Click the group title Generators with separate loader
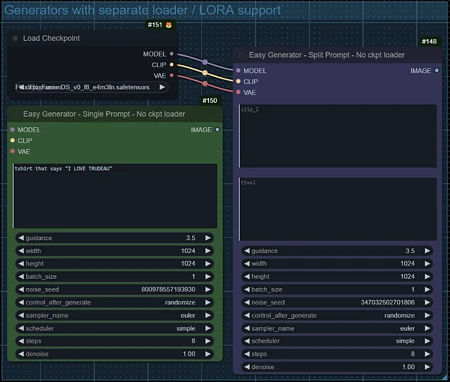 point(142,10)
